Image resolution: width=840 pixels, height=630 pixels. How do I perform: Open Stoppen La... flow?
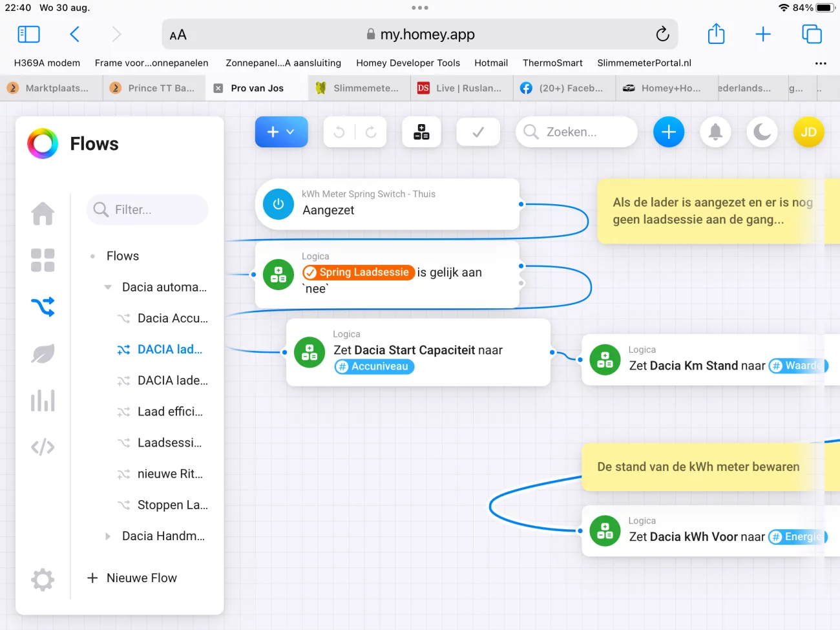click(x=163, y=505)
